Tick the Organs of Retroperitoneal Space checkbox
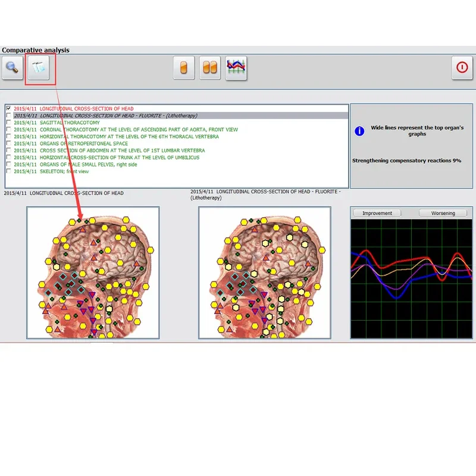The width and height of the screenshot is (476, 476). pos(8,143)
